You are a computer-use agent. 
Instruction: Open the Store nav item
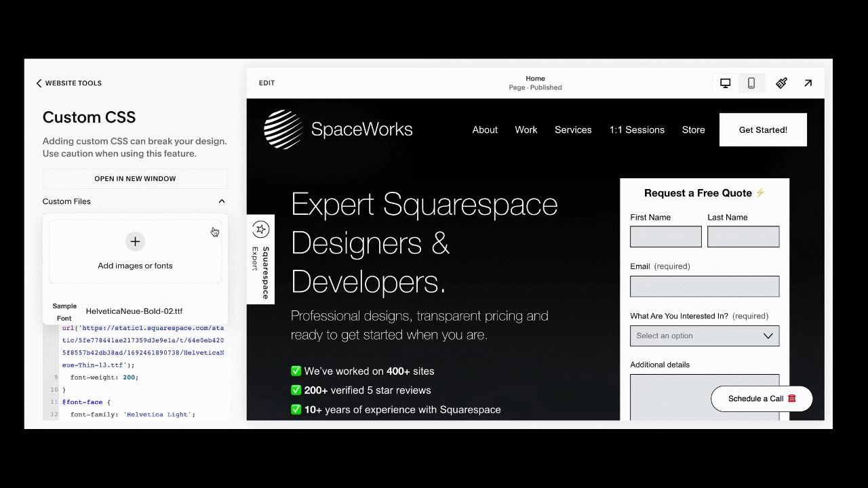click(x=694, y=129)
